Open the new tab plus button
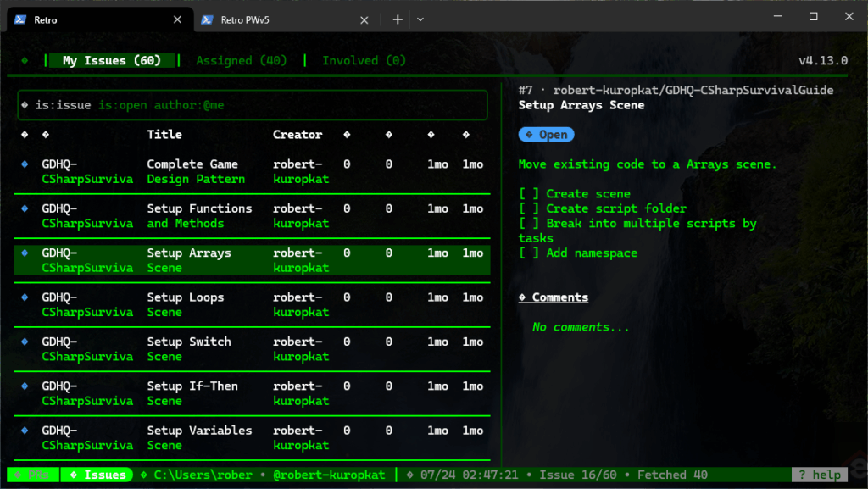This screenshot has height=489, width=868. click(x=398, y=19)
